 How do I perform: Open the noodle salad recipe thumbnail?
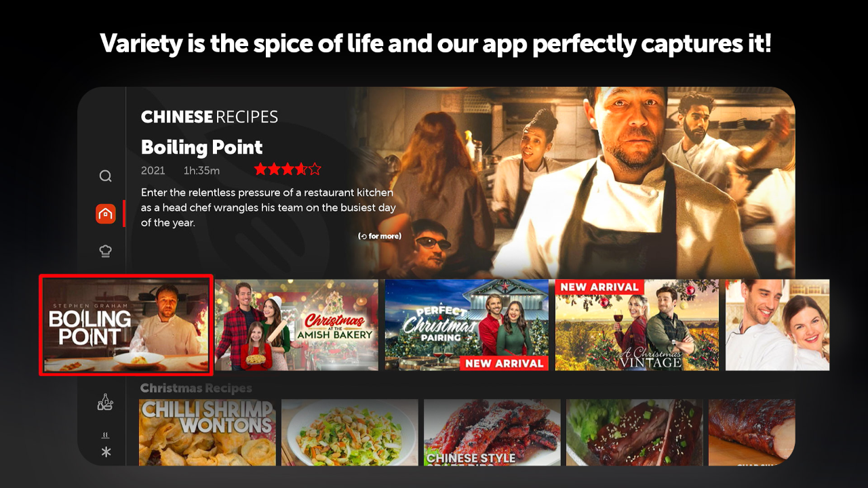pyautogui.click(x=350, y=432)
